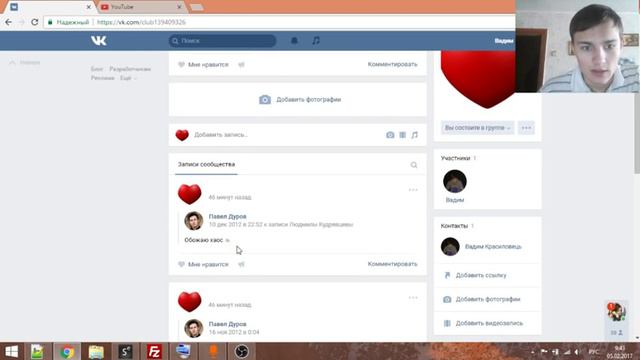The width and height of the screenshot is (640, 360).
Task: Open the music note icon in header
Action: point(316,40)
